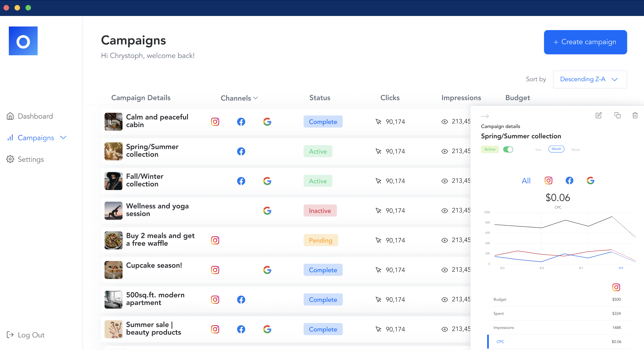Viewport: 644px width, 350px height.
Task: Click Instagram icon in Cupcake season row
Action: 215,270
